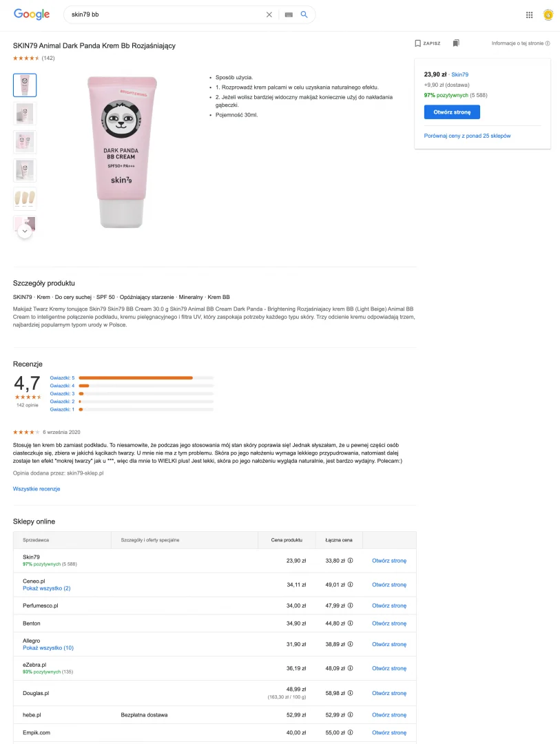560x744 pixels.
Task: Toggle the ZAPISZ bookmark to save product
Action: pyautogui.click(x=428, y=43)
